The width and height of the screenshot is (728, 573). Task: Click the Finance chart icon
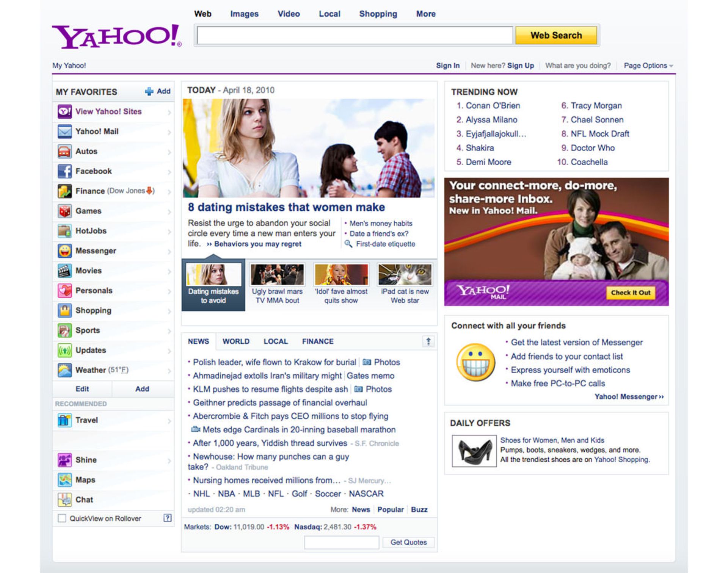pos(64,191)
